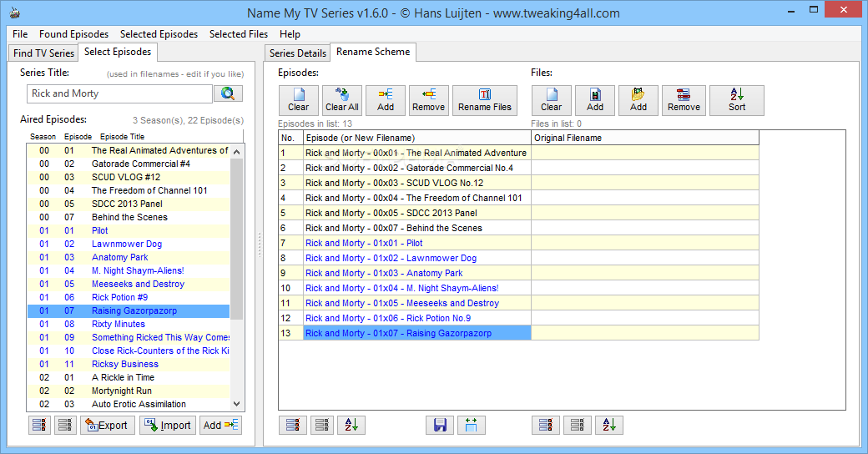
Task: Click the Rename Files button
Action: coord(485,100)
